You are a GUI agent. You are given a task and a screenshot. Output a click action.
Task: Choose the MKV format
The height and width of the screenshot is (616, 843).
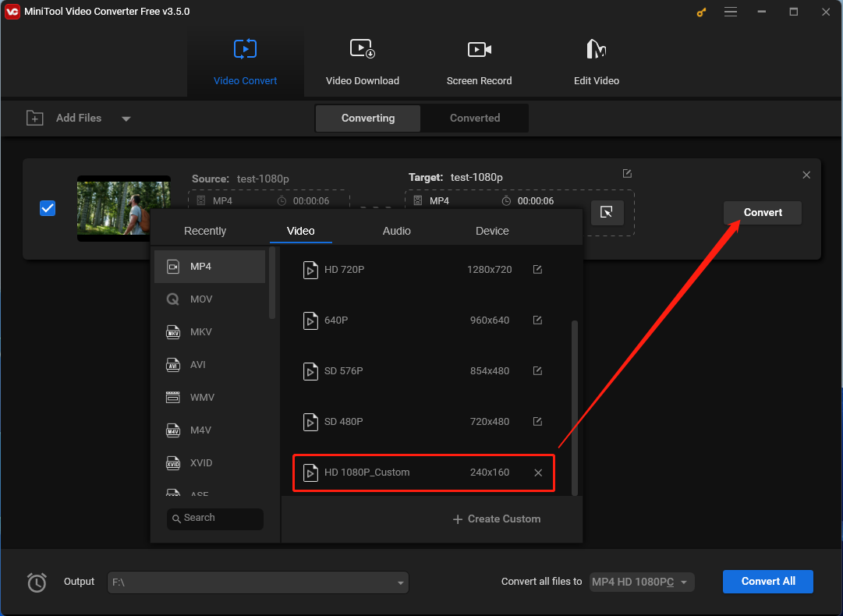210,332
